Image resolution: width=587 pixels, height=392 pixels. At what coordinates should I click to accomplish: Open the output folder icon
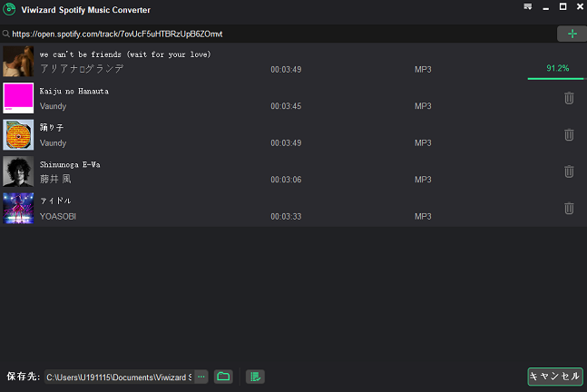coord(223,377)
